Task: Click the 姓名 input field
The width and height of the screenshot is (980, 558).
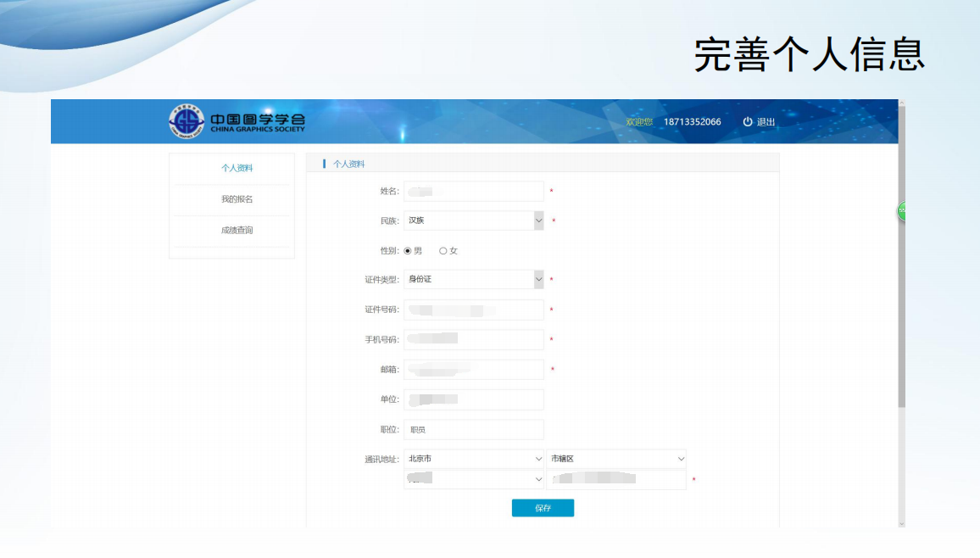Action: [474, 191]
